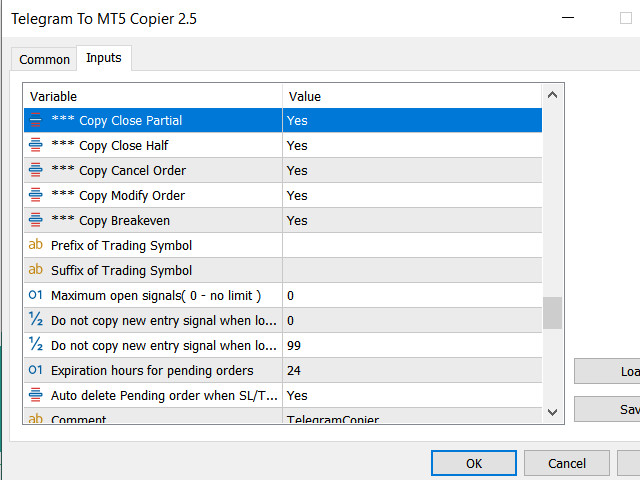Click the scroll up arrow in the inputs list

tap(552, 95)
